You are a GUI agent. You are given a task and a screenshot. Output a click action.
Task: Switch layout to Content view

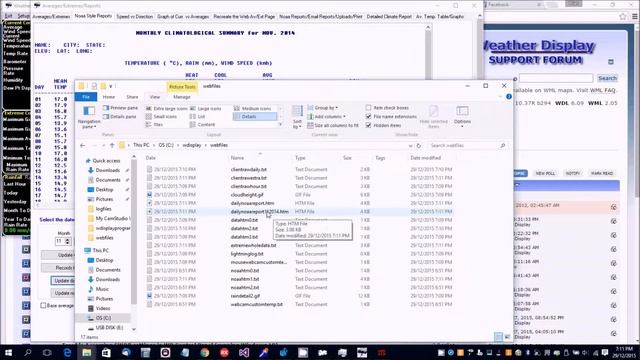tap(202, 124)
